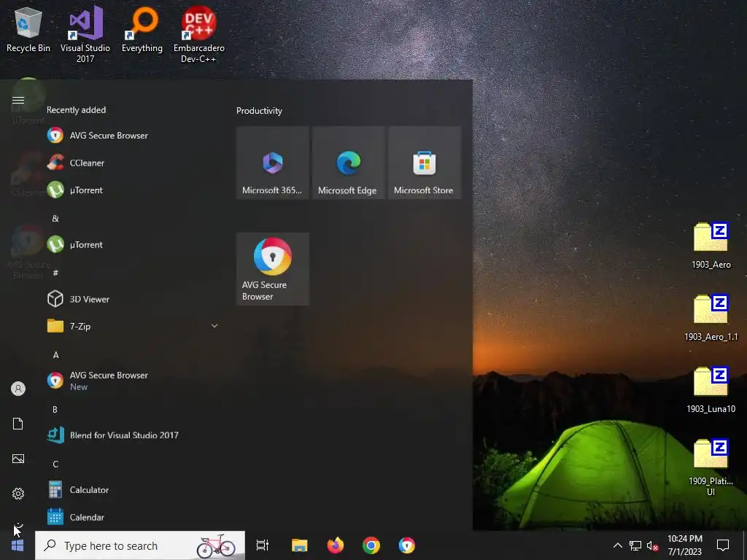
Task: Open AVG Secure Browser under Recently added
Action: point(133,135)
